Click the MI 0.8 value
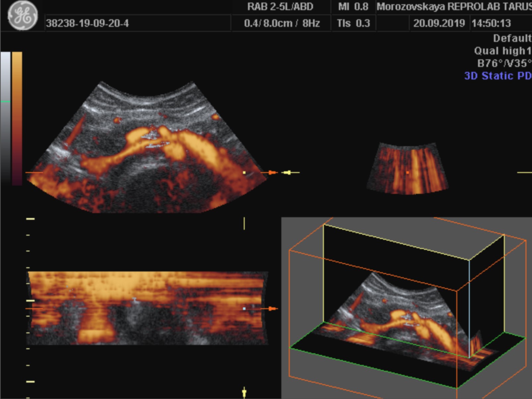The width and height of the screenshot is (532, 399). click(x=353, y=7)
